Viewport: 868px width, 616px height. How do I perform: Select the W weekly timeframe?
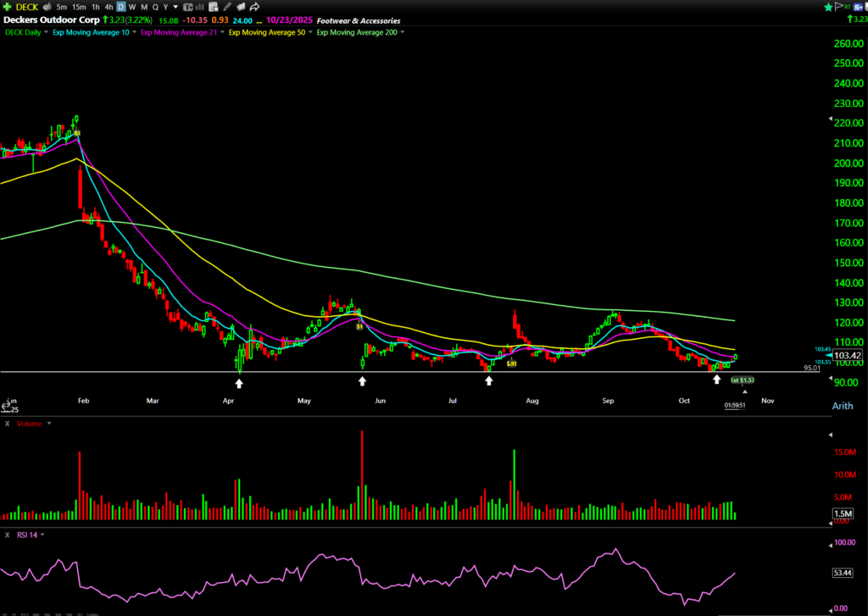(132, 7)
